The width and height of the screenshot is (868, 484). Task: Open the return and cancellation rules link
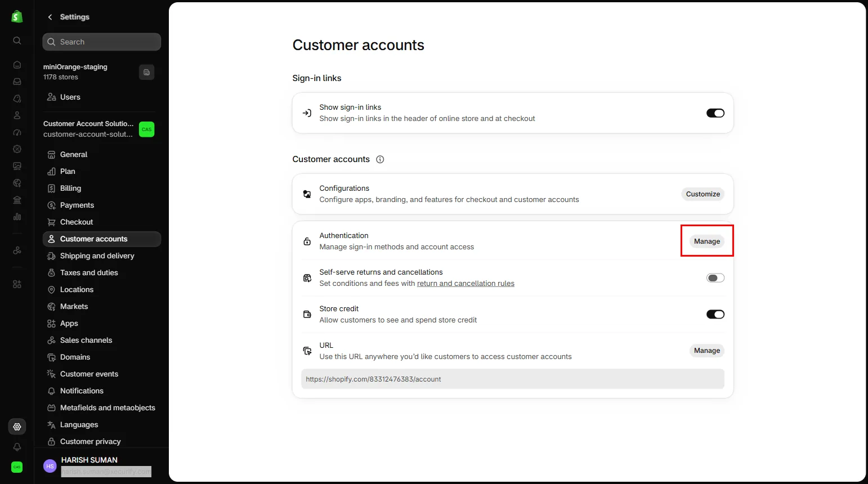point(466,284)
